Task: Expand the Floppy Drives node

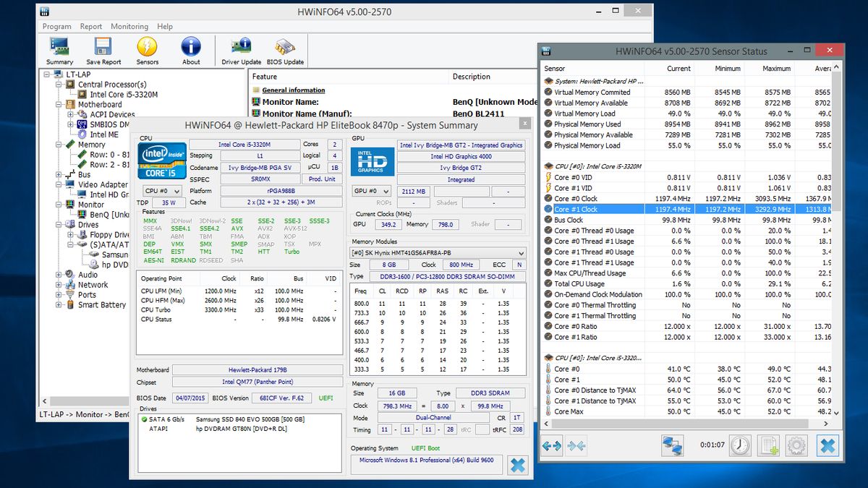Action: click(71, 235)
